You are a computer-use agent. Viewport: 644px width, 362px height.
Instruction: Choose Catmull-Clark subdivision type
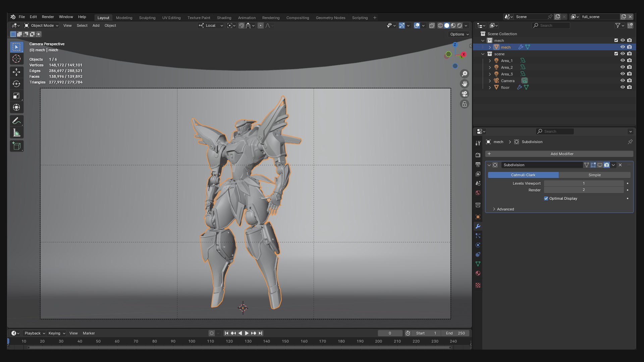point(523,175)
